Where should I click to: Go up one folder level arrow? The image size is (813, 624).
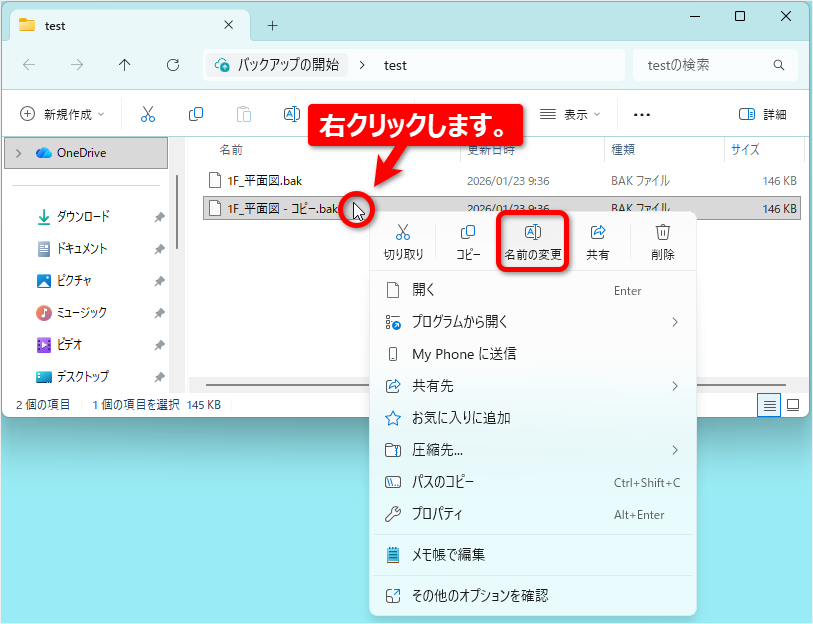124,65
